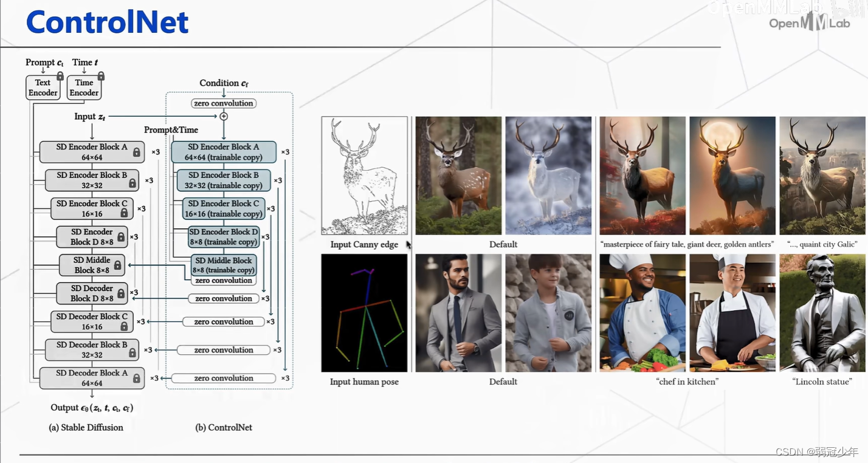Click the lock on gray SD Encoder Block D
This screenshot has height=463, width=868.
(x=121, y=237)
